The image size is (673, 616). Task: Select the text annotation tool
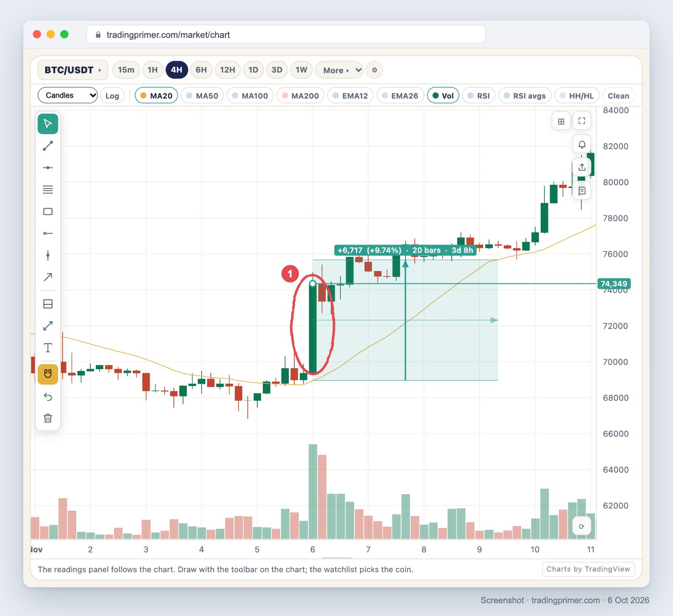48,348
